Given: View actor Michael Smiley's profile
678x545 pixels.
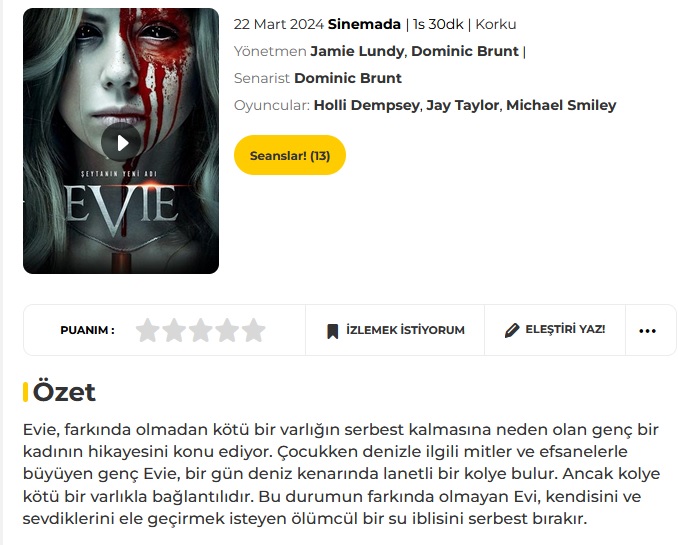Looking at the screenshot, I should coord(561,105).
